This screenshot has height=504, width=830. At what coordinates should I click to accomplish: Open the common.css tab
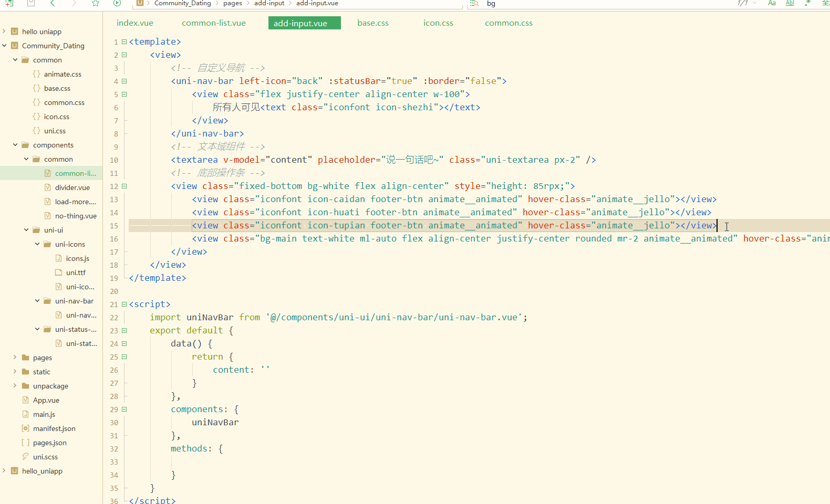(509, 23)
